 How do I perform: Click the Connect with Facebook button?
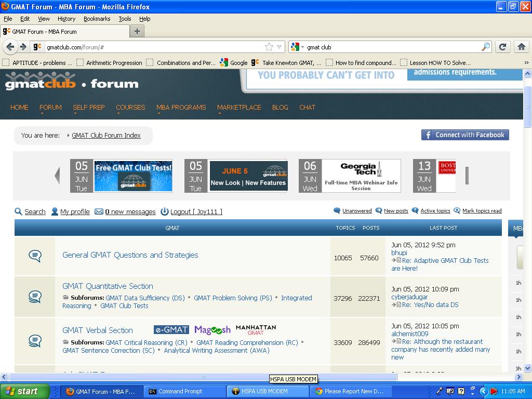(465, 135)
